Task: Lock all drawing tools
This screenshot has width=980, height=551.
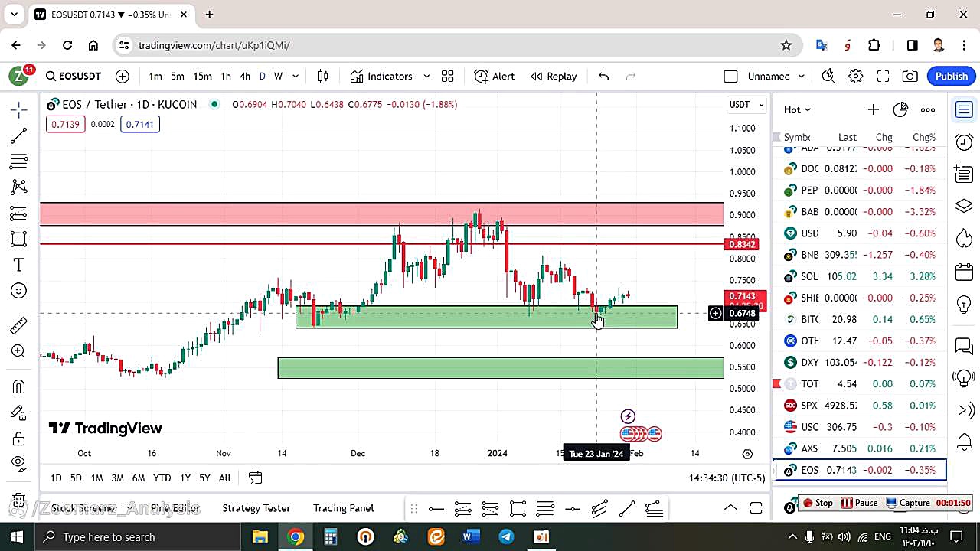Action: coord(19,439)
